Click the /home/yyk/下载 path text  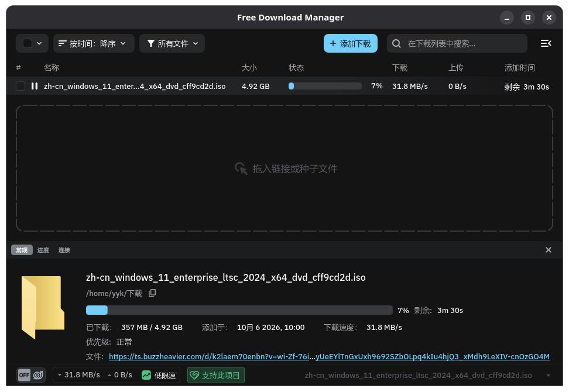(x=114, y=293)
